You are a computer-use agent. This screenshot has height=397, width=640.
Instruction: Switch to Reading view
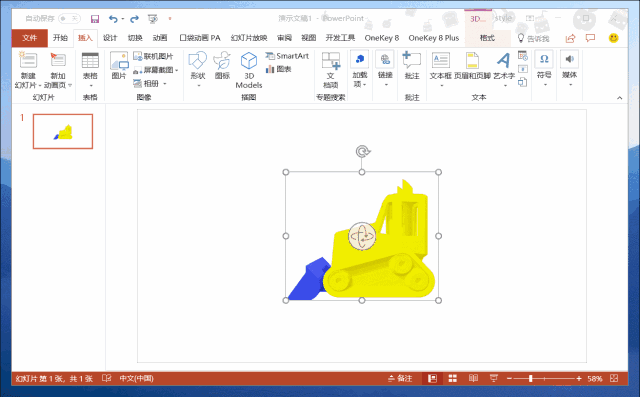tap(473, 378)
